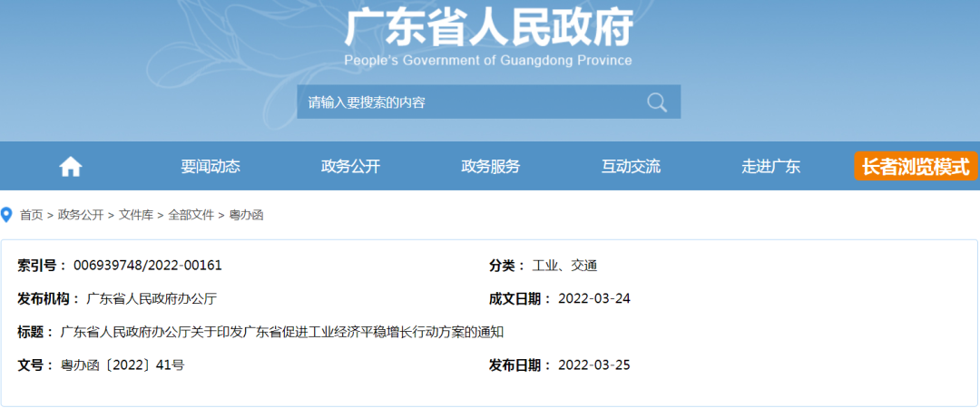Select 发布日期 value 2022-03-25

pos(594,364)
